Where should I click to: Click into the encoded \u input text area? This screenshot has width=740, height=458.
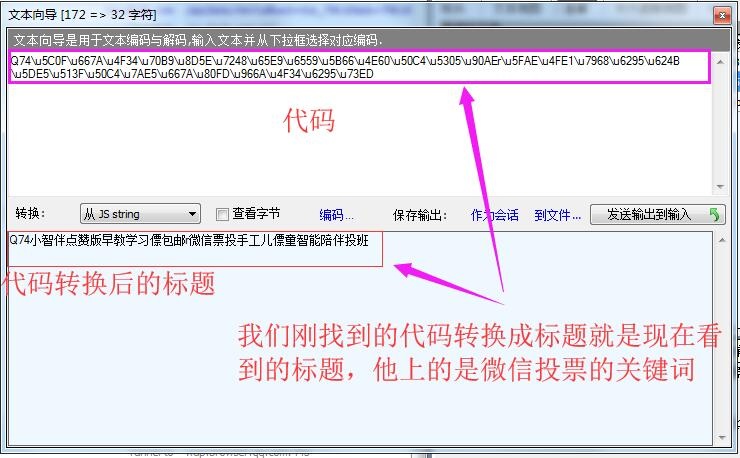click(360, 123)
